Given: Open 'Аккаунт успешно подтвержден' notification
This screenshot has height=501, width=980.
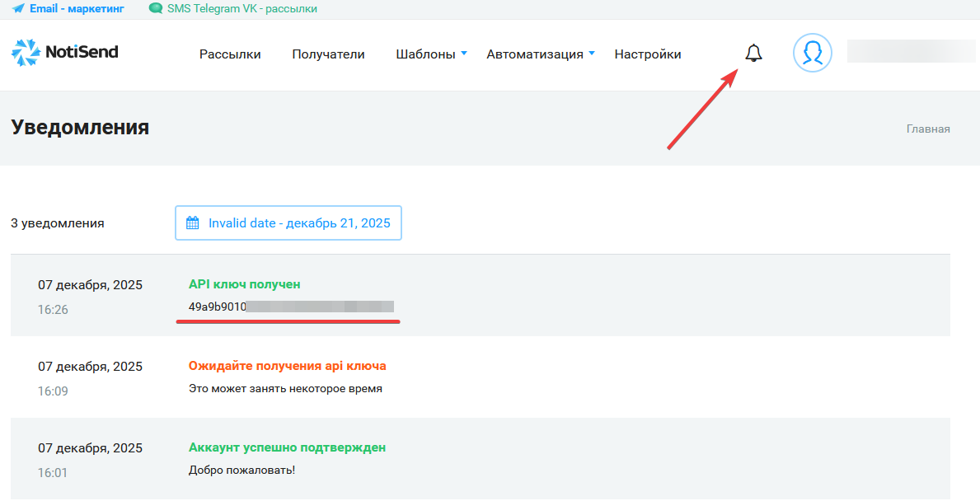Looking at the screenshot, I should pyautogui.click(x=287, y=447).
